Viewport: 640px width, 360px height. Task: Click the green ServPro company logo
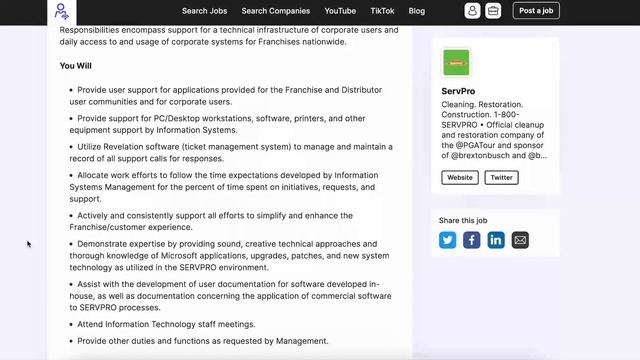[456, 62]
